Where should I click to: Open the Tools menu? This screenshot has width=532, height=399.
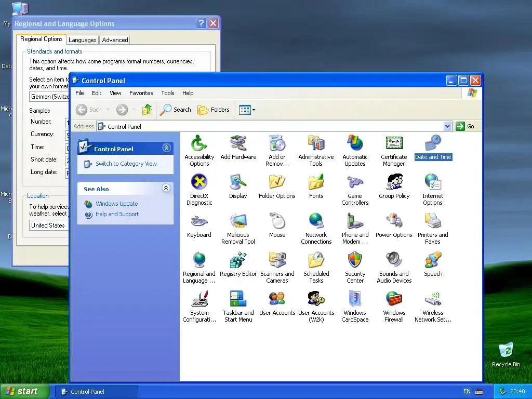coord(168,93)
